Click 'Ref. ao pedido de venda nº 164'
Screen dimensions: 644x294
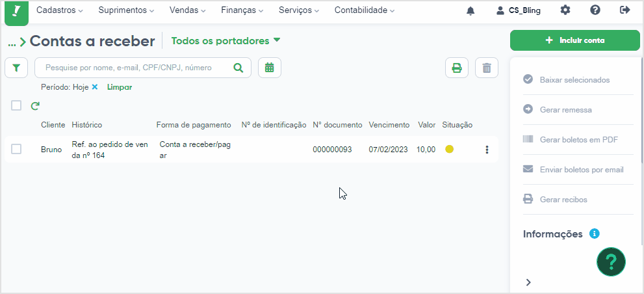(110, 150)
